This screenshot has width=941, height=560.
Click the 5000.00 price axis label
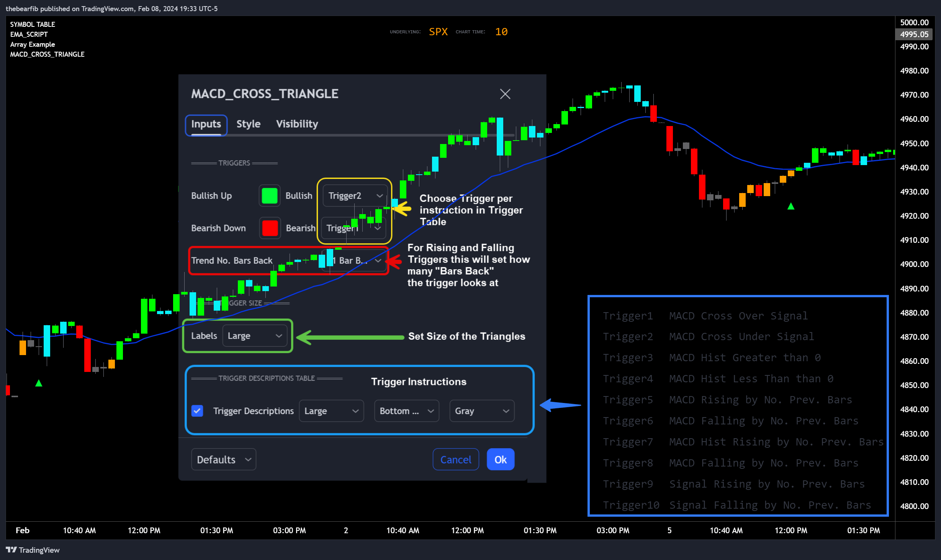(x=914, y=22)
